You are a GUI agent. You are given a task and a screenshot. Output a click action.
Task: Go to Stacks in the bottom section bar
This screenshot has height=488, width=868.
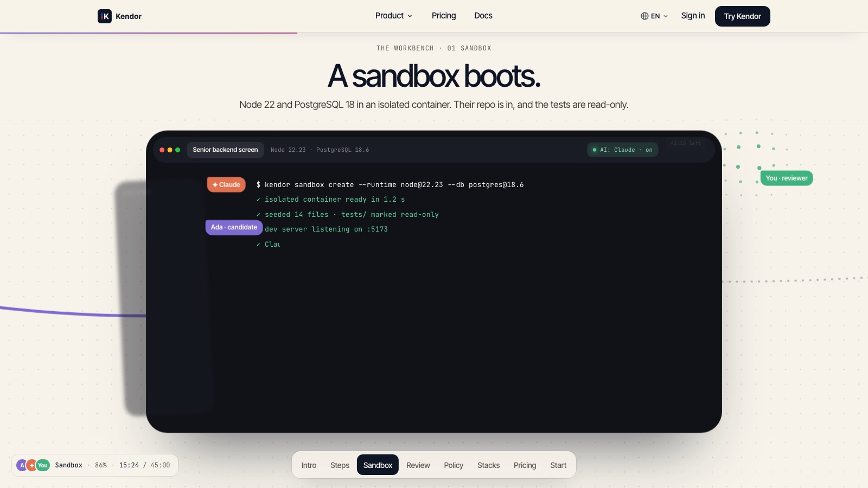pyautogui.click(x=488, y=465)
